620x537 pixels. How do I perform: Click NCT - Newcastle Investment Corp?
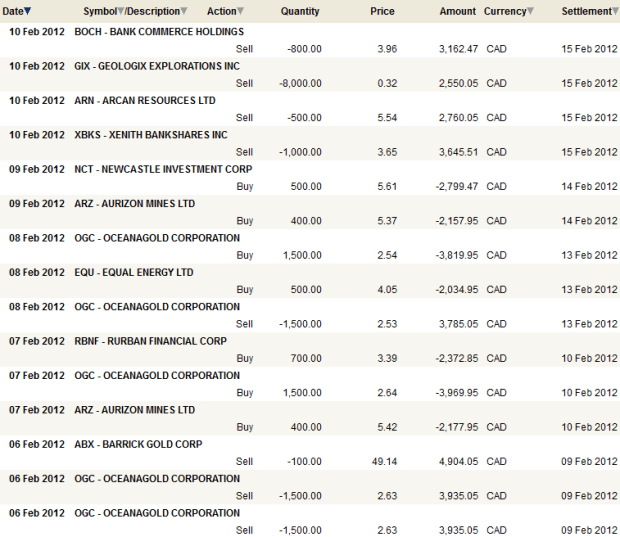pos(163,169)
